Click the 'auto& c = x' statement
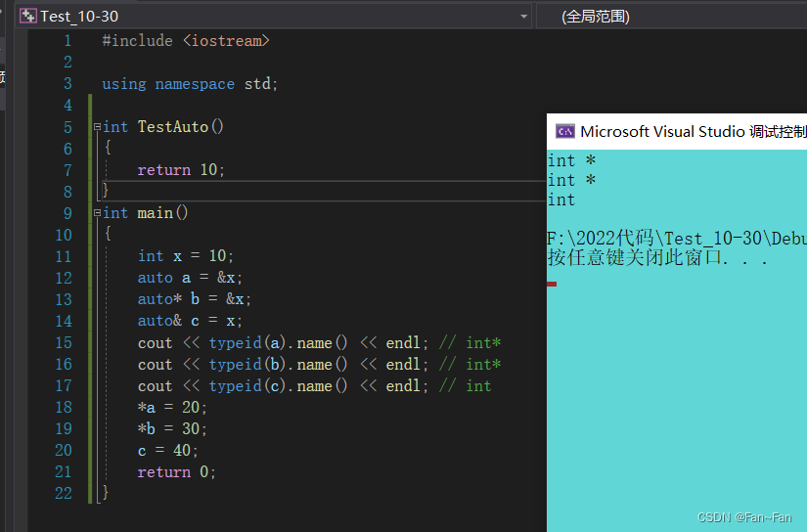Image resolution: width=807 pixels, height=532 pixels. [x=190, y=321]
